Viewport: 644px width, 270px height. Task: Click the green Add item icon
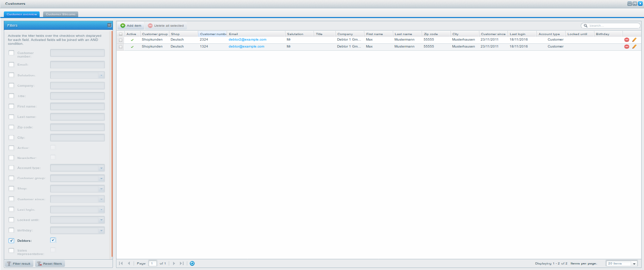(123, 26)
